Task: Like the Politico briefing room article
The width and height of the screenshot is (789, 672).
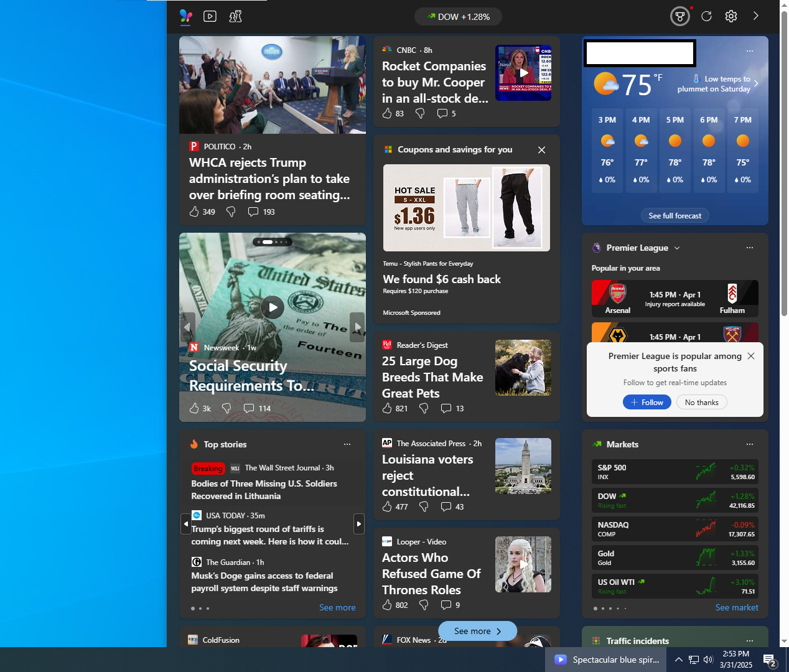Action: [194, 212]
